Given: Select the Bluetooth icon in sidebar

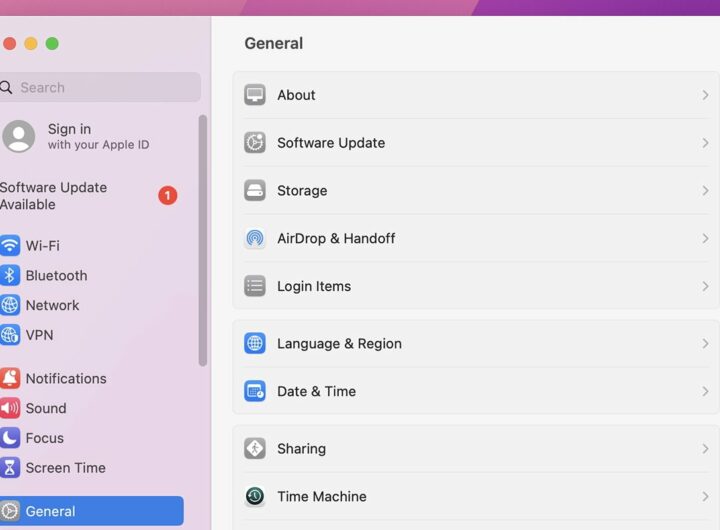Looking at the screenshot, I should pos(10,275).
